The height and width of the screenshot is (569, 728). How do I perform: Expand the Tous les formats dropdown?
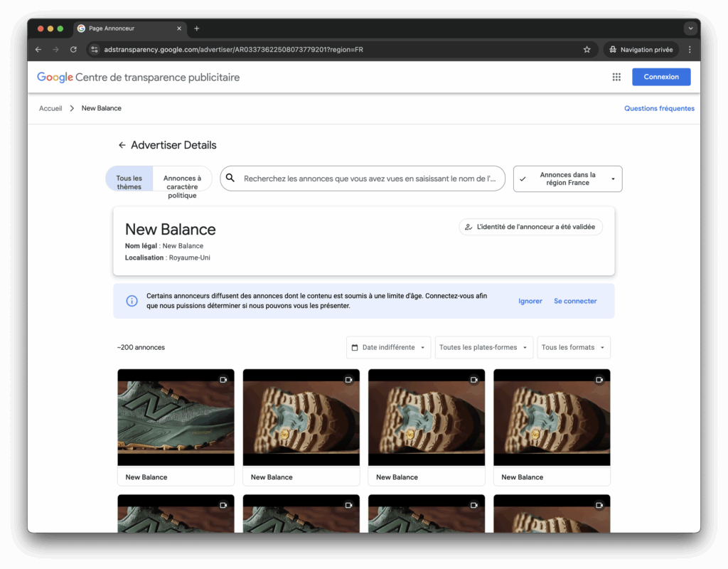[x=573, y=348]
